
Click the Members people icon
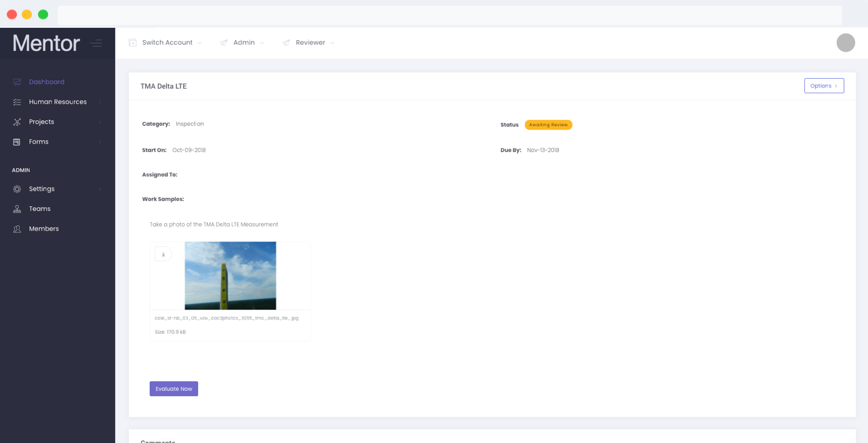click(x=17, y=229)
